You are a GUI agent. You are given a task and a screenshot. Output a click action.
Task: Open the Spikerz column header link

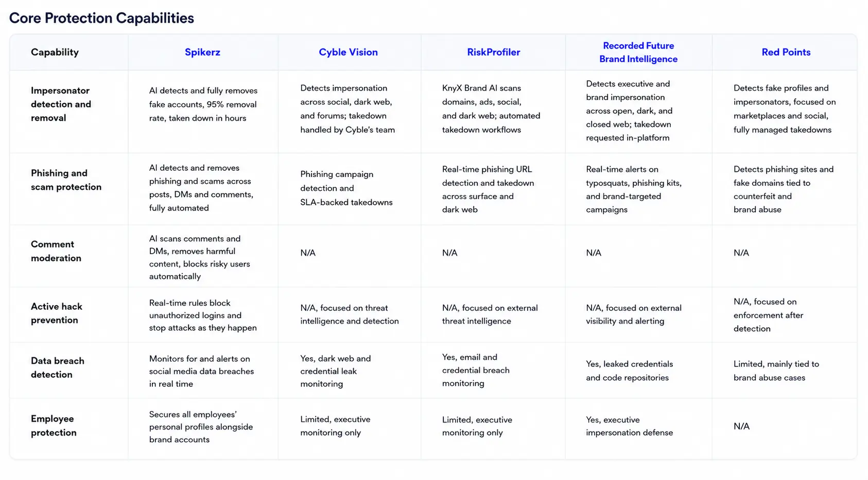click(202, 52)
